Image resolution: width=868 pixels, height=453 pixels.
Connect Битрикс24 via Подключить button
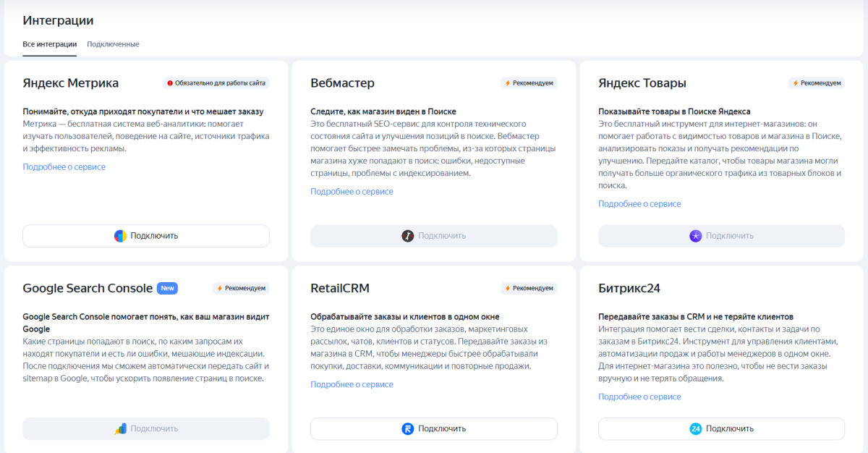(721, 428)
